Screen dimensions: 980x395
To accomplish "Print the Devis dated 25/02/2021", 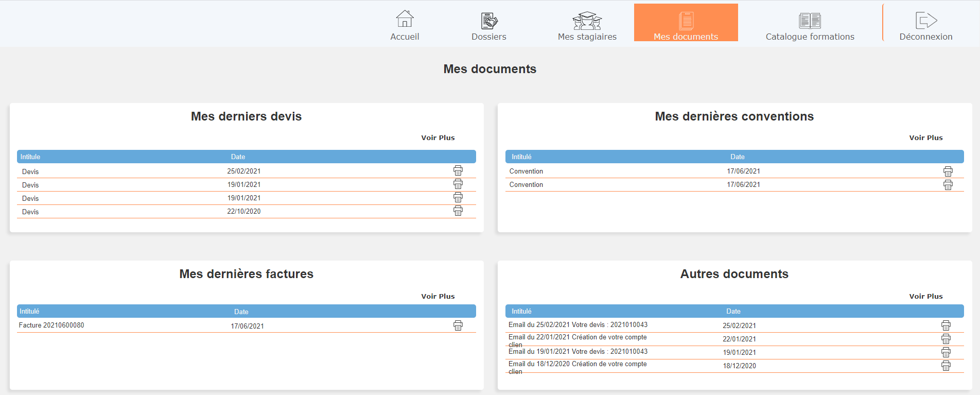I will coord(458,170).
